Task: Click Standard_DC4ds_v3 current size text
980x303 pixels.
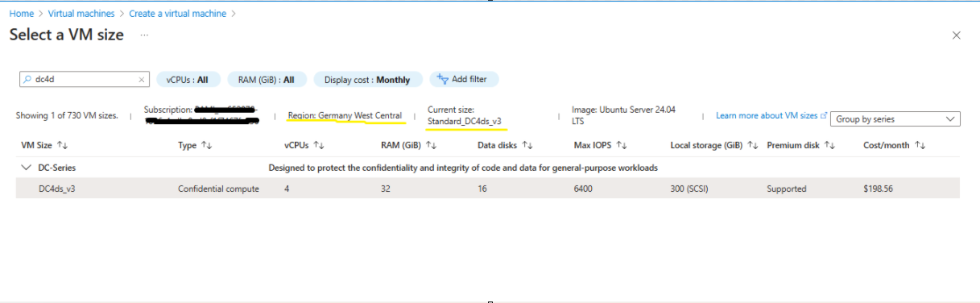Action: click(465, 122)
